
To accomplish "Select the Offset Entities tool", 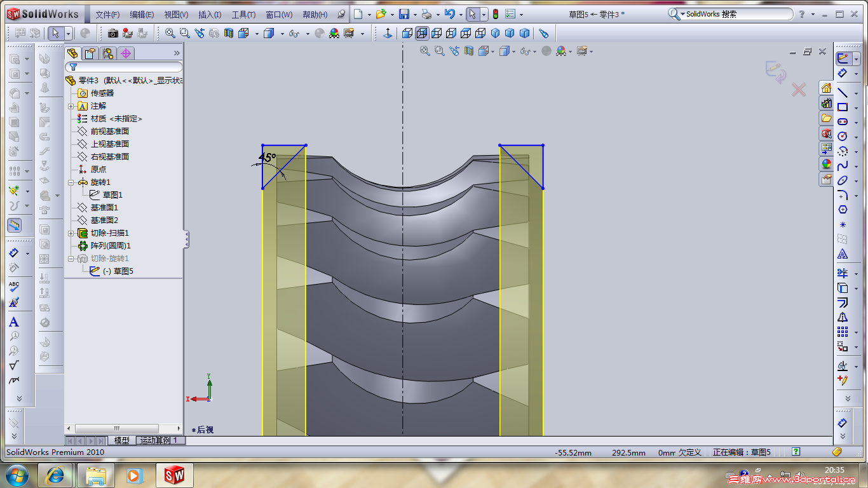I will click(x=843, y=302).
